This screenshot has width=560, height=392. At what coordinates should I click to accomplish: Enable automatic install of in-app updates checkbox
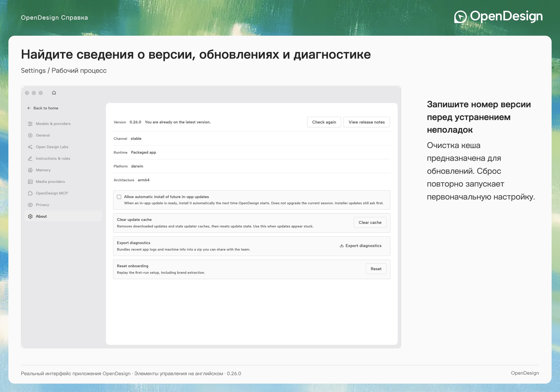[x=119, y=197]
